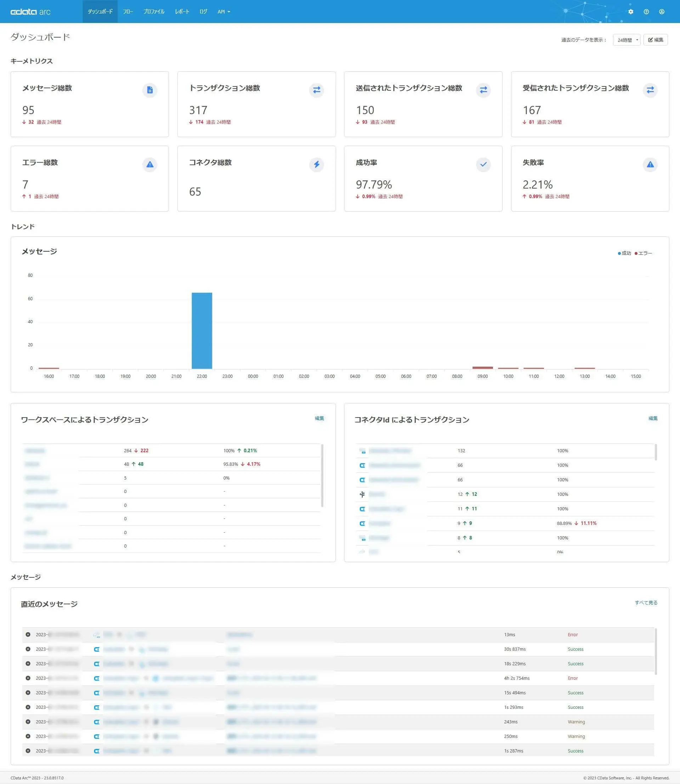Click the すべて見る link
Viewport: 680px width, 784px height.
[646, 603]
